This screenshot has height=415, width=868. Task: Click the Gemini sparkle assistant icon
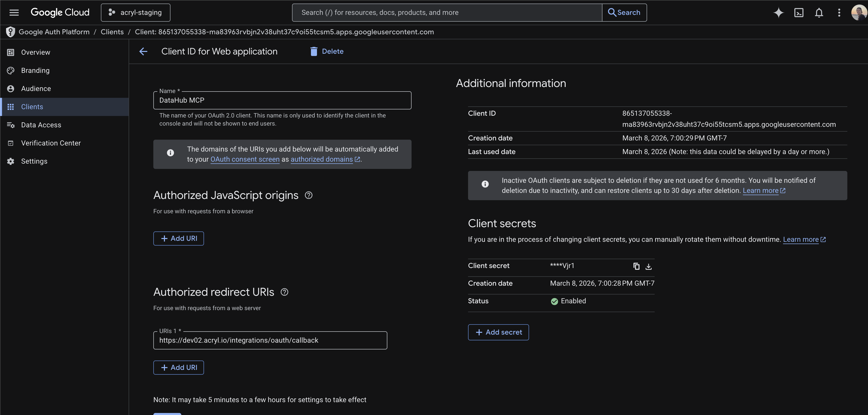778,12
